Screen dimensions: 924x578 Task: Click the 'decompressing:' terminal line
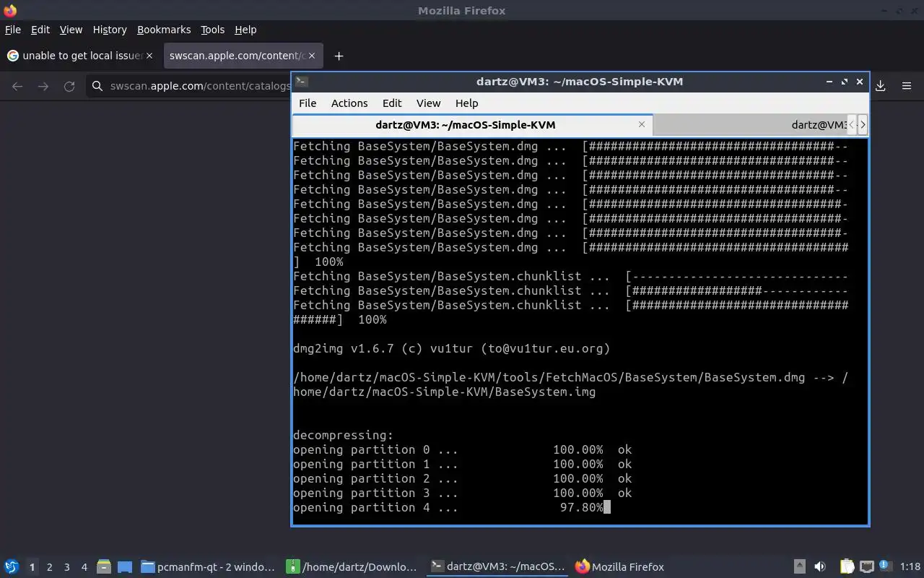point(343,436)
